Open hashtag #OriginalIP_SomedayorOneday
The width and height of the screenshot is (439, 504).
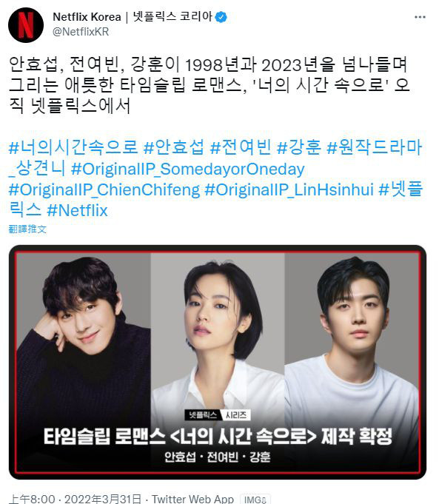pyautogui.click(x=187, y=169)
